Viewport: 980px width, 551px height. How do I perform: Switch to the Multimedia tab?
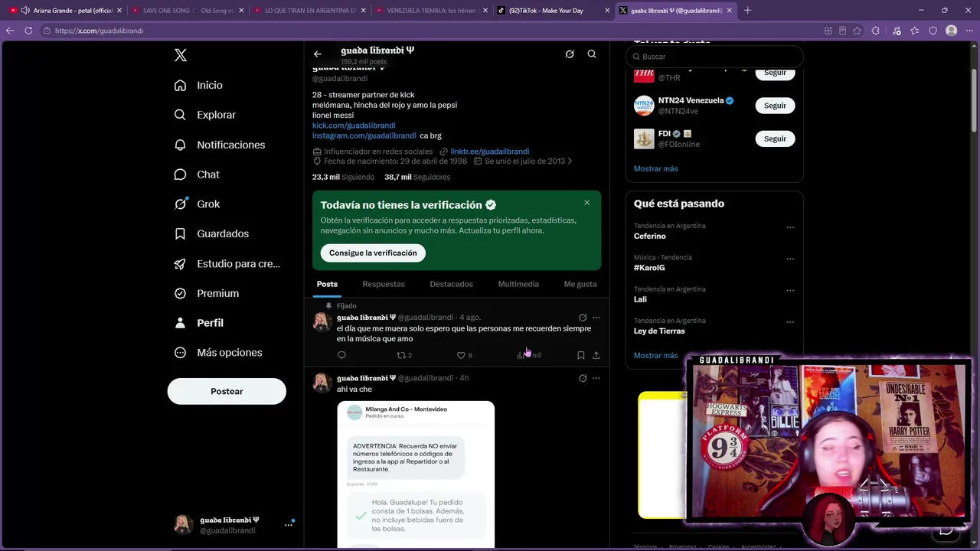pos(518,284)
